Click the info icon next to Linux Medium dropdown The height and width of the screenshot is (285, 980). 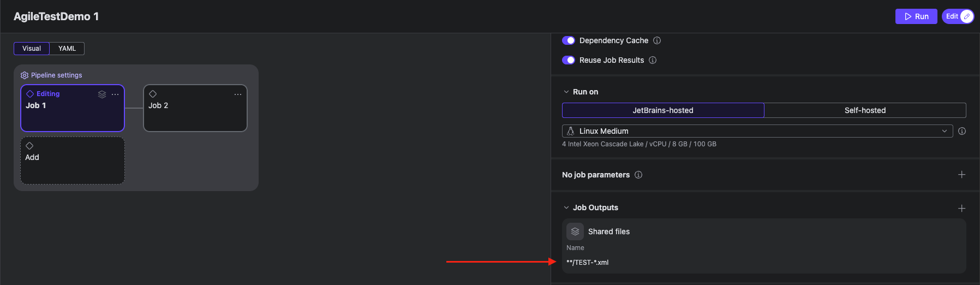pos(962,131)
